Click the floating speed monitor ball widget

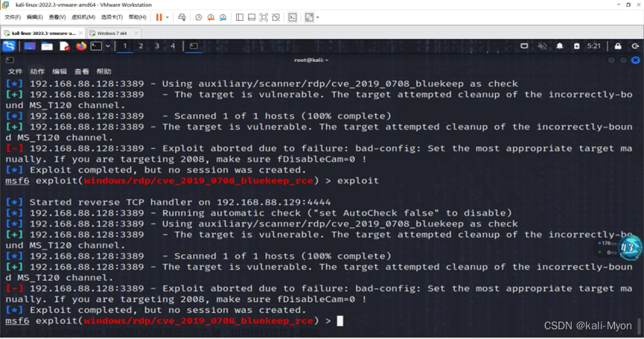coord(630,247)
